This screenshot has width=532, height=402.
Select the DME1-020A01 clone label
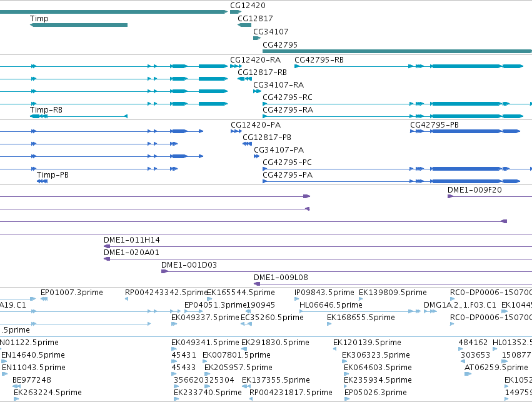point(131,253)
